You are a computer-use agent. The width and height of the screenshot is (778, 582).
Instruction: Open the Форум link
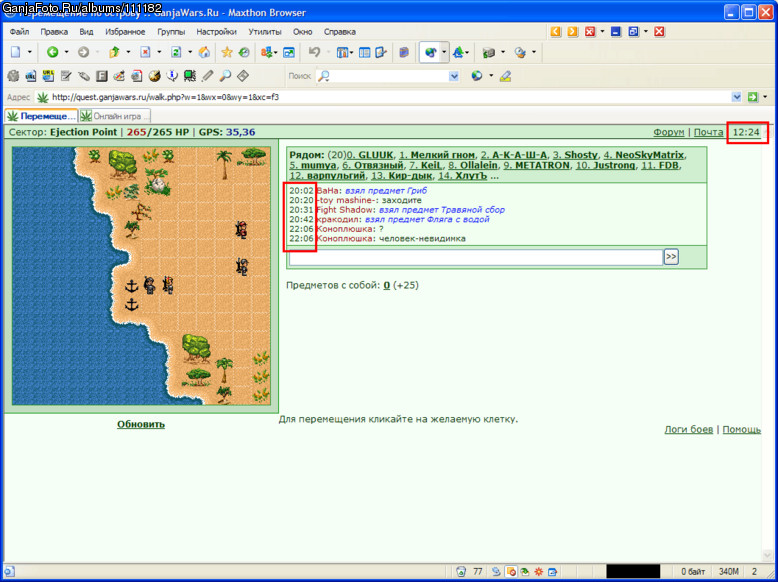coord(668,132)
